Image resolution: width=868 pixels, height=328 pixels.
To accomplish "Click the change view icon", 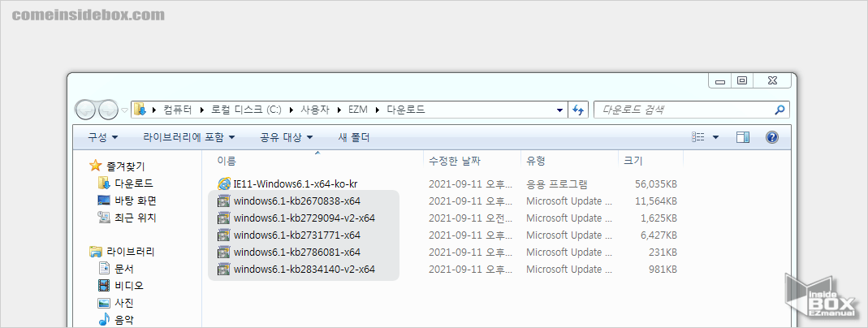I will 698,137.
